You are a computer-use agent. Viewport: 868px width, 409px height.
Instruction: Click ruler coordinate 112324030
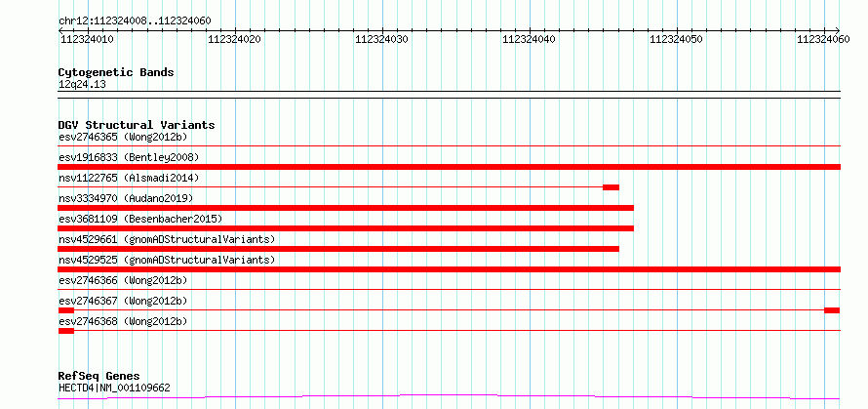[381, 39]
